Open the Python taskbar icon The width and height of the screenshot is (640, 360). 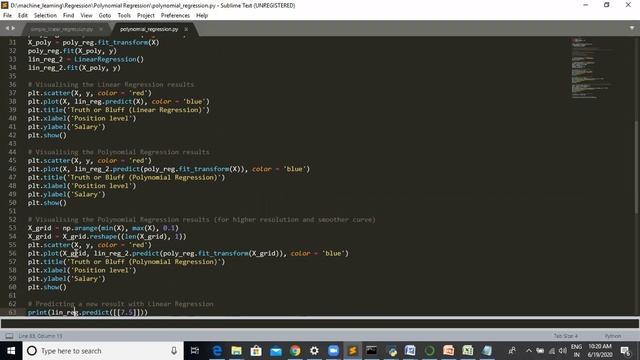393,351
